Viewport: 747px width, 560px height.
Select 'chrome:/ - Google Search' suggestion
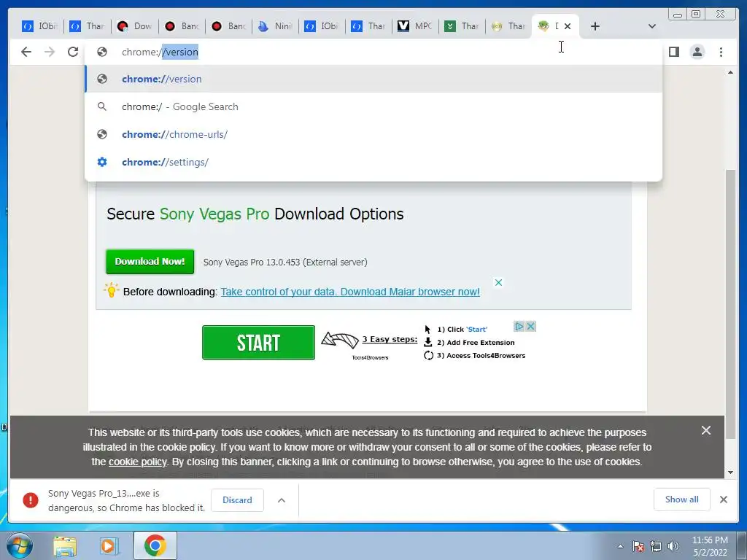[373, 106]
